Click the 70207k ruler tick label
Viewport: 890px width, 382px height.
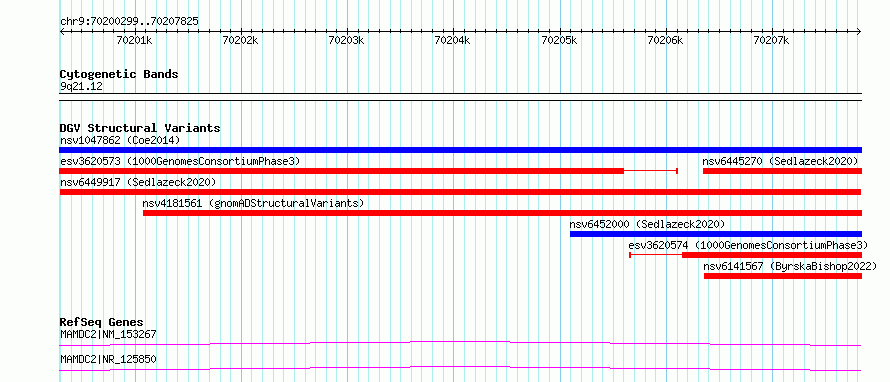(x=771, y=40)
